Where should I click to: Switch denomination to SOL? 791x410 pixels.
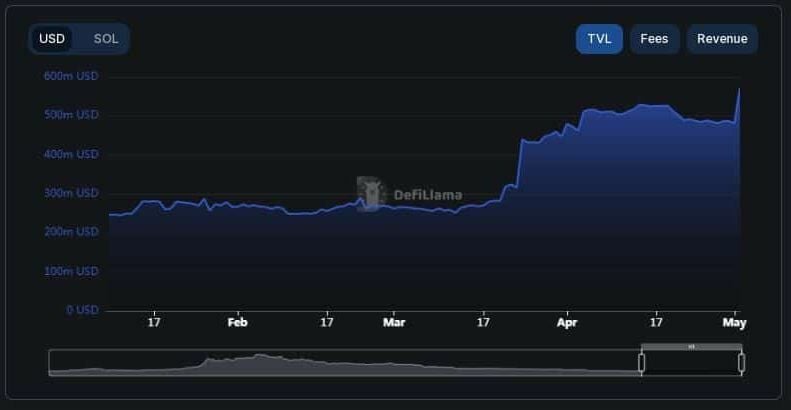click(105, 39)
